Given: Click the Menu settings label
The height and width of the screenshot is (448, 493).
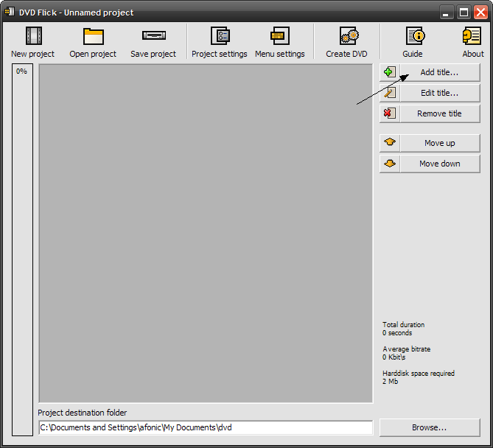Looking at the screenshot, I should [280, 54].
